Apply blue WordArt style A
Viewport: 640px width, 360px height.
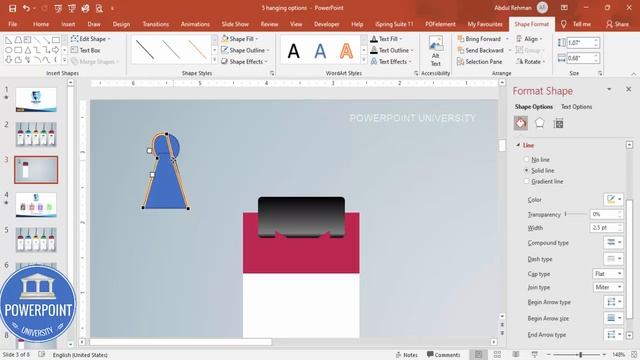[320, 51]
